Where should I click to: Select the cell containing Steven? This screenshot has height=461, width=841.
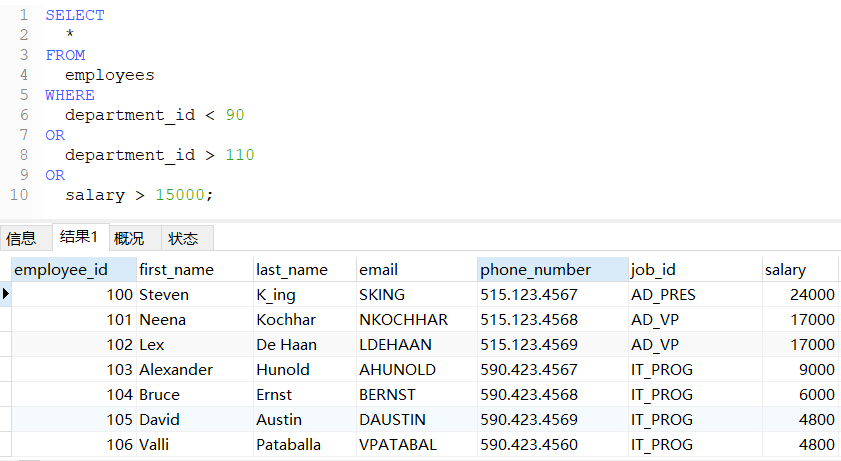click(x=164, y=295)
